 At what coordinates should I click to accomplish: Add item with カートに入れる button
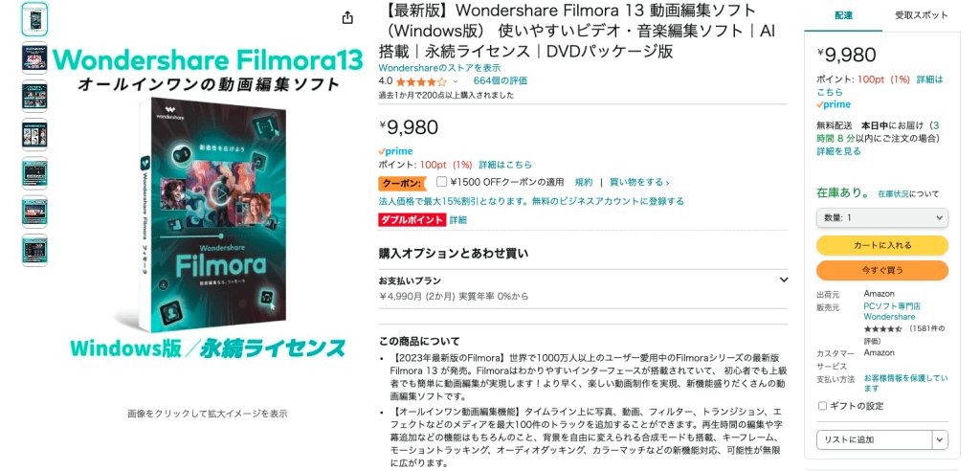(881, 245)
